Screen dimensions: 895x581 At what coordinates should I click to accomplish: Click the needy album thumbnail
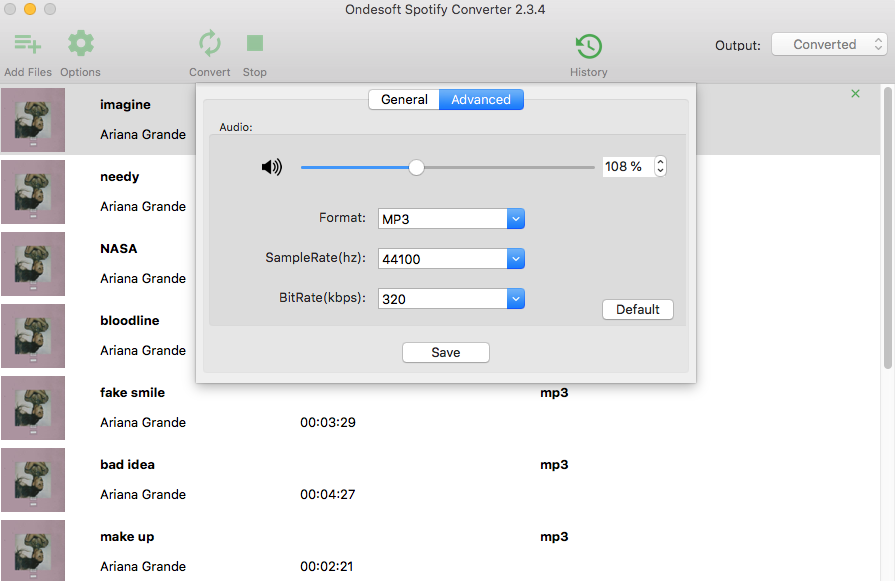pyautogui.click(x=33, y=192)
